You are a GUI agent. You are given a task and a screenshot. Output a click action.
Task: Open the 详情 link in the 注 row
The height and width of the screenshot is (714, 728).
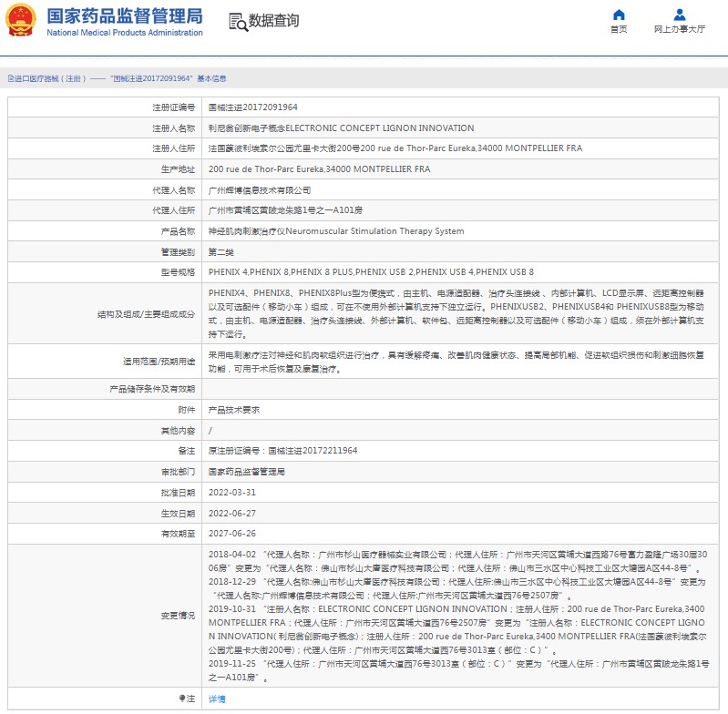tap(217, 699)
